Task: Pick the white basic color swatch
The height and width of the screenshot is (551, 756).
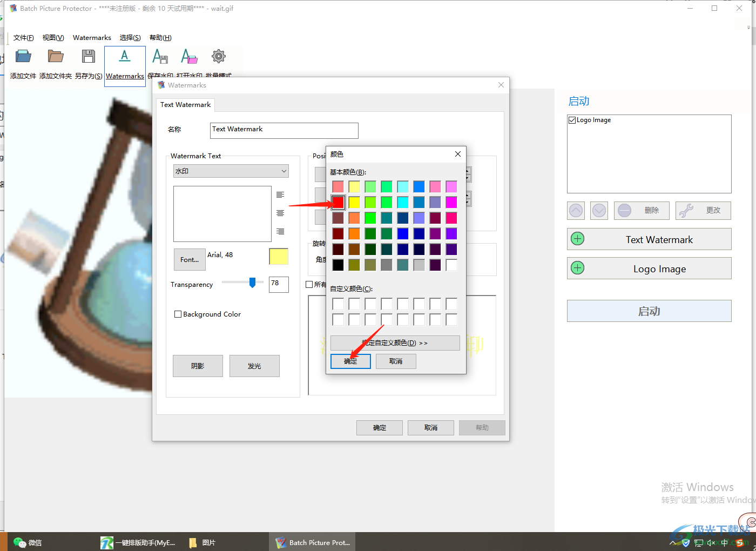Action: coord(451,265)
